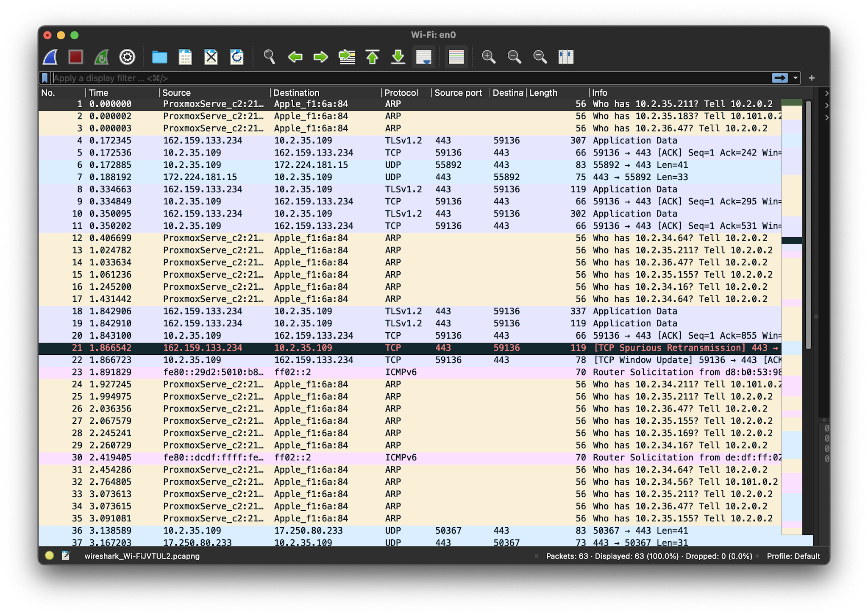Reload this capture file

pyautogui.click(x=236, y=57)
